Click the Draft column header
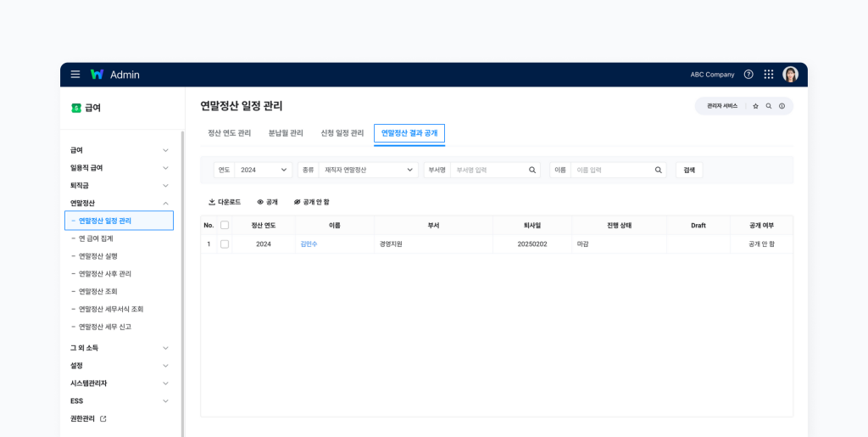This screenshot has width=868, height=437. [698, 226]
